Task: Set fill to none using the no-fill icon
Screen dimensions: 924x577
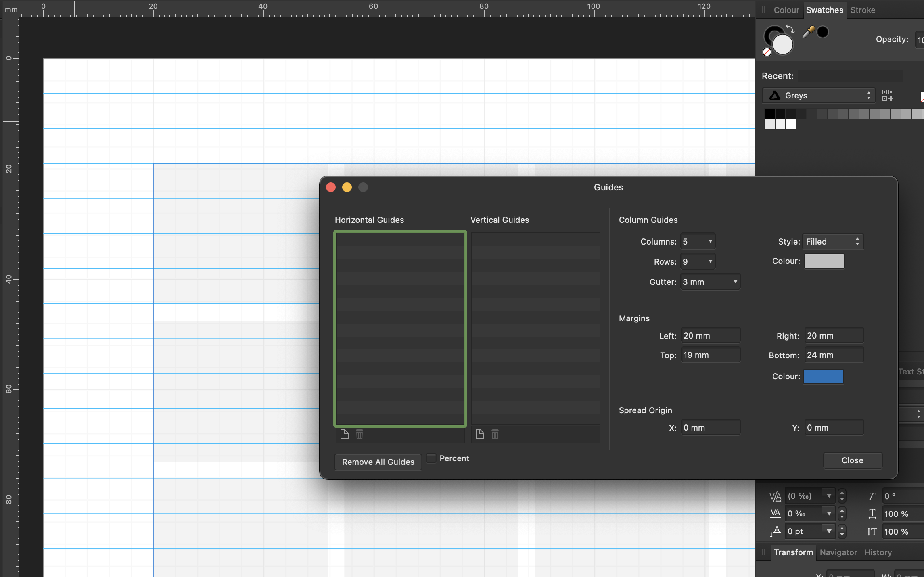Action: tap(766, 52)
